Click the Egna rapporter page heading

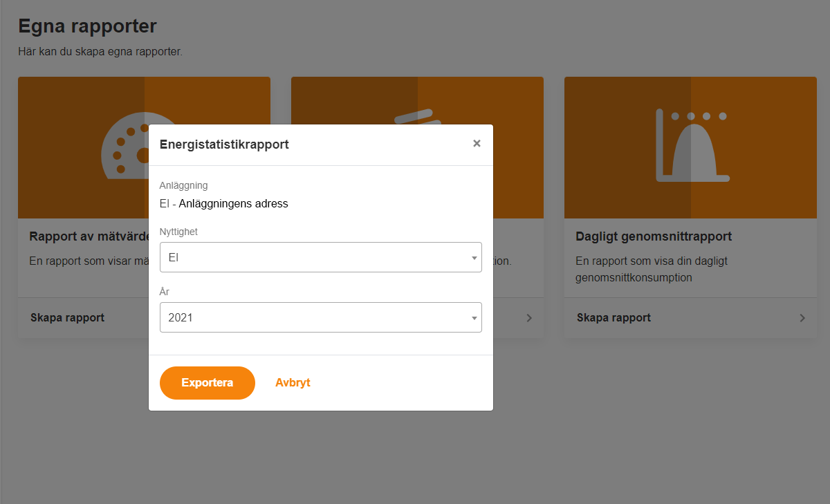point(87,26)
